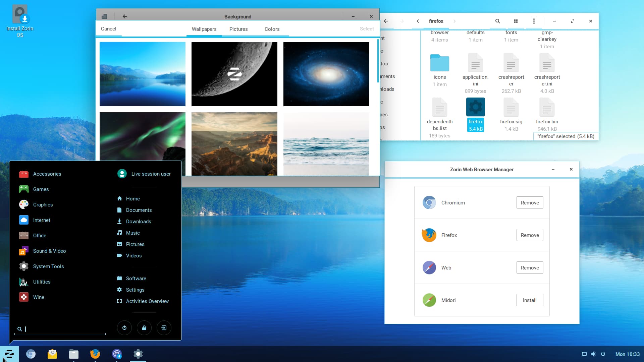Click left chevron before firefox path

pos(418,21)
